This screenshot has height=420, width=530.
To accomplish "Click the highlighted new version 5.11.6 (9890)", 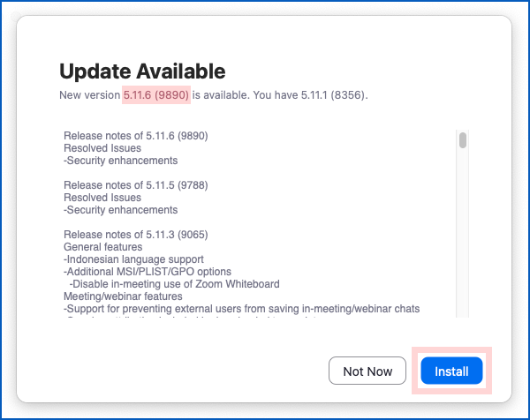I will click(x=155, y=94).
